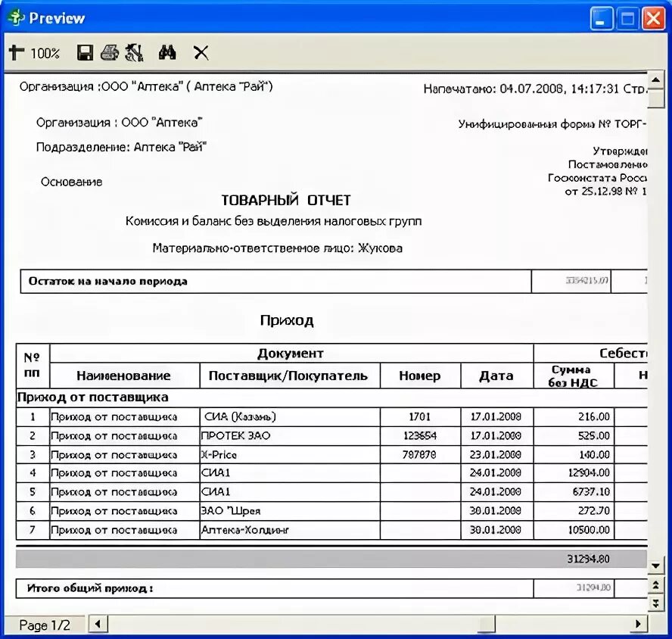
Task: Click the 100% zoom level label
Action: (x=45, y=53)
